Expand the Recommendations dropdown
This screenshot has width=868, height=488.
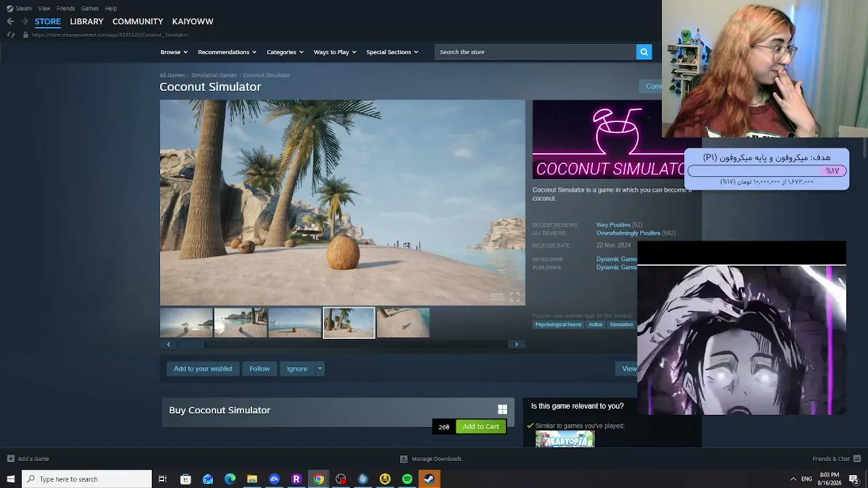pyautogui.click(x=227, y=52)
